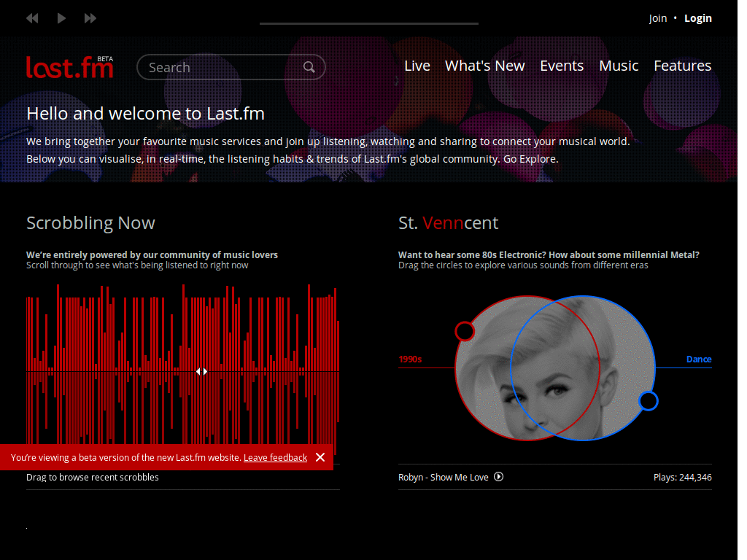Select the blue Dance circle handle

click(649, 401)
